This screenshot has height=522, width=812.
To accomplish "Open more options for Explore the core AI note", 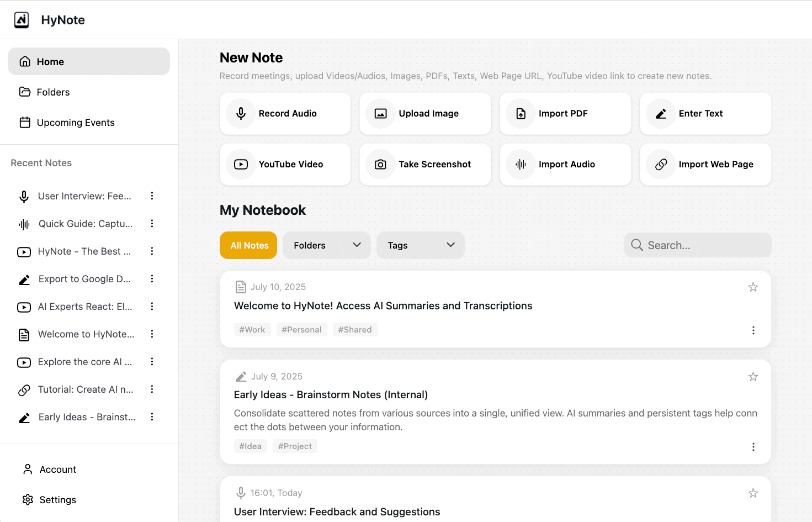I will click(x=152, y=362).
